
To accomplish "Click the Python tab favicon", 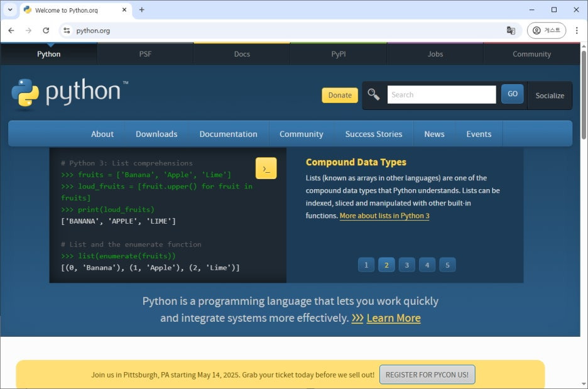I will [x=28, y=10].
